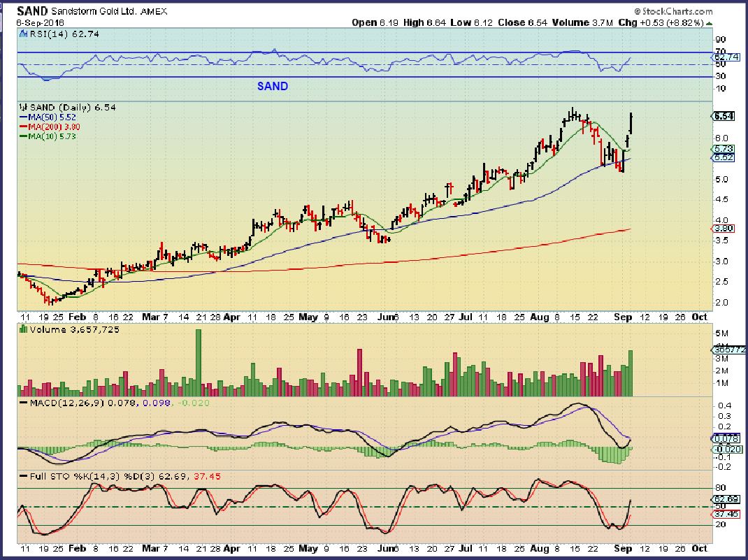The width and height of the screenshot is (748, 560).
Task: Click the -0.020 MACD histogram axis tag
Action: pos(728,450)
